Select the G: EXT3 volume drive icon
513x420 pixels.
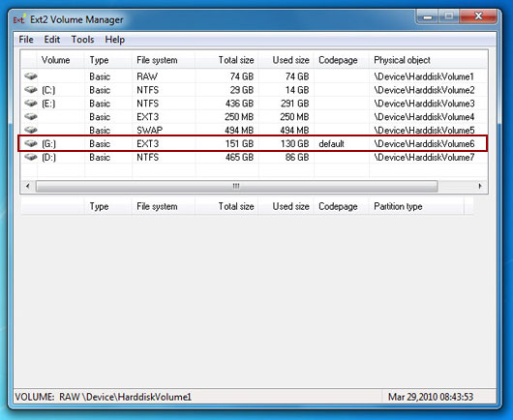31,143
